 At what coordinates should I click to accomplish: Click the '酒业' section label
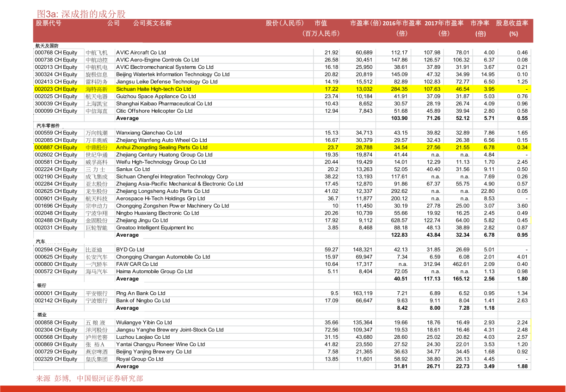tap(42, 315)
